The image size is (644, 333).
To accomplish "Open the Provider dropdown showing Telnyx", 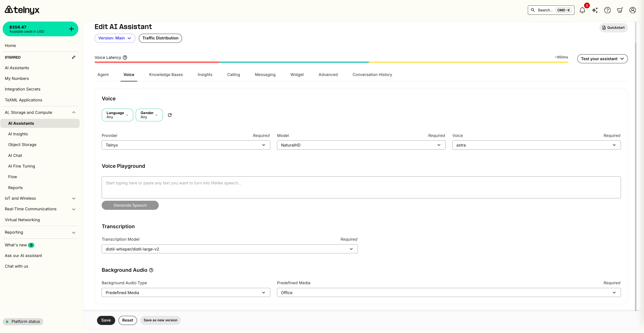I will [186, 145].
